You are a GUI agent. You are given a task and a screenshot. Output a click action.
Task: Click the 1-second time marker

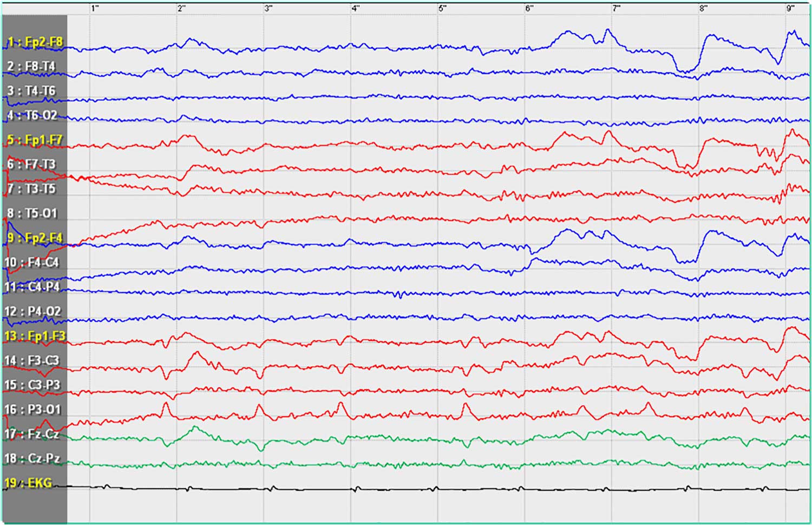tap(95, 8)
